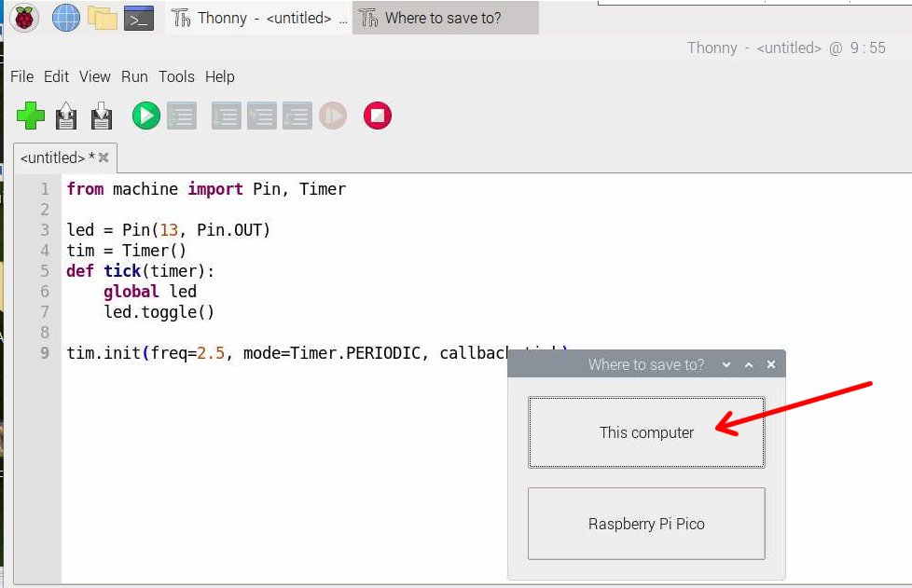Click the Step out toolbar icon
This screenshot has height=588, width=912.
(x=297, y=116)
